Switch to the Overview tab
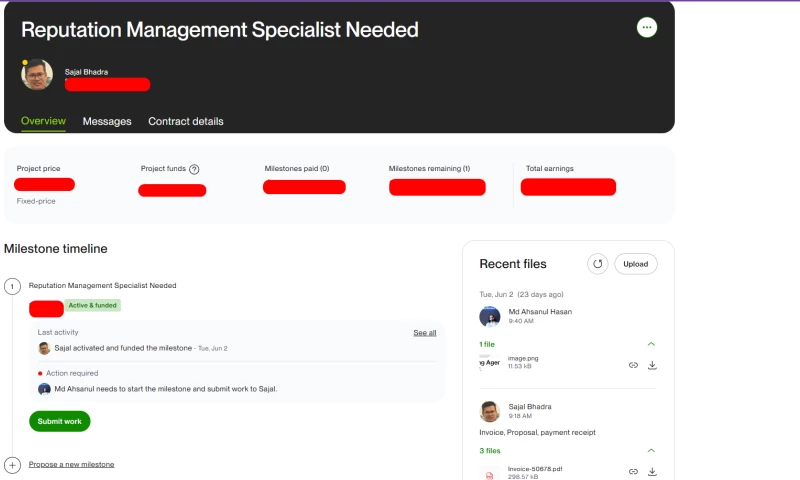 (43, 121)
